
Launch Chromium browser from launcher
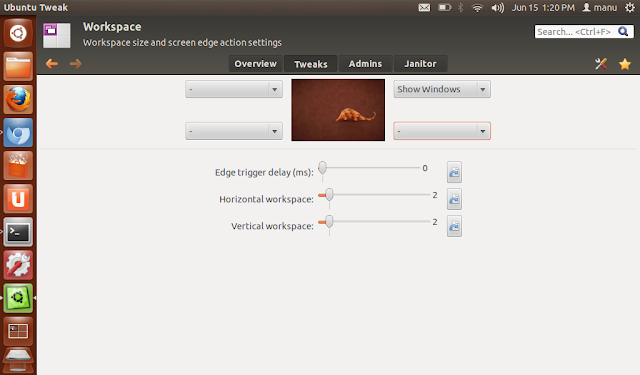coord(18,133)
